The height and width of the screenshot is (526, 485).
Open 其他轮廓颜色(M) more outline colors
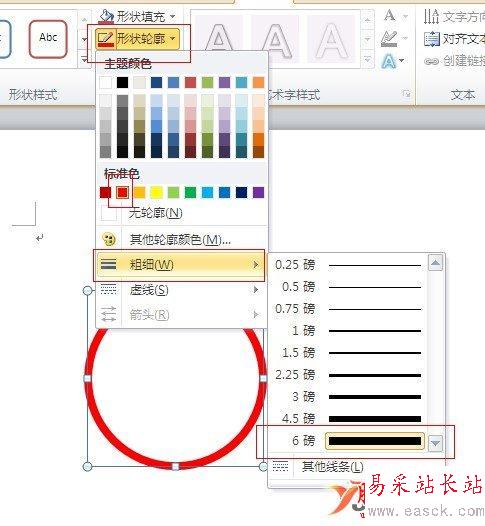pos(181,240)
